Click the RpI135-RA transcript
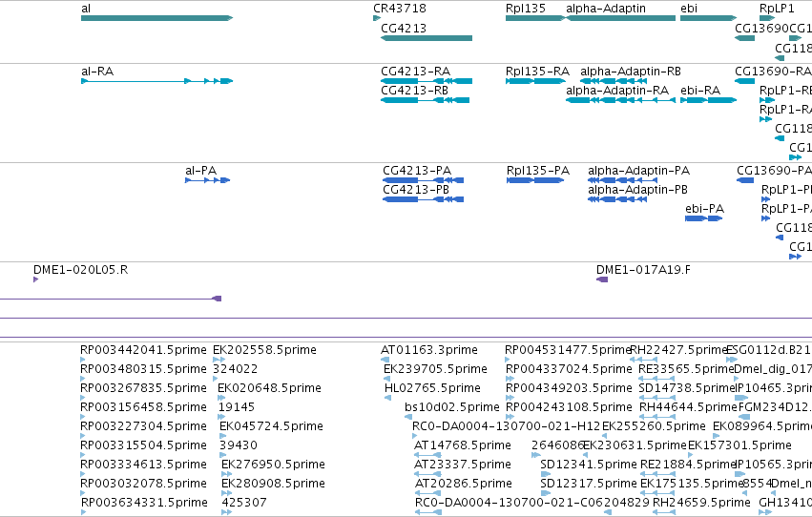Viewport: 812px width, 517px height. [x=535, y=81]
